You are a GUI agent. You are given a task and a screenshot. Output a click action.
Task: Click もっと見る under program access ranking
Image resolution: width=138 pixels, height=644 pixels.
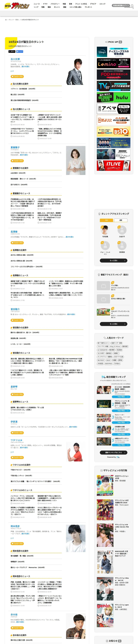(113, 324)
